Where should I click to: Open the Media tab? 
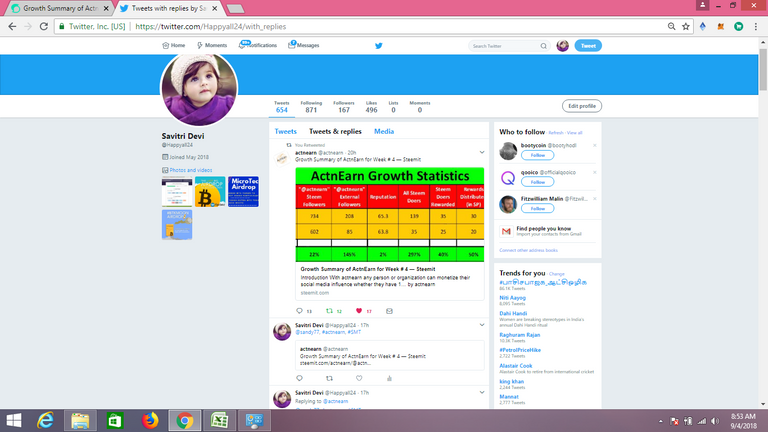tap(384, 131)
